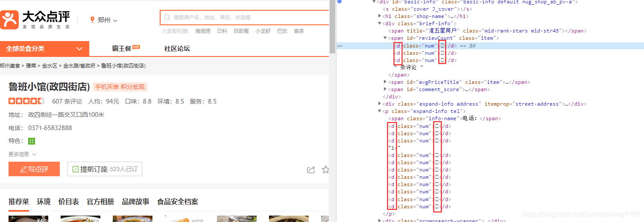Collapse the p expand-info tel node

point(380,111)
